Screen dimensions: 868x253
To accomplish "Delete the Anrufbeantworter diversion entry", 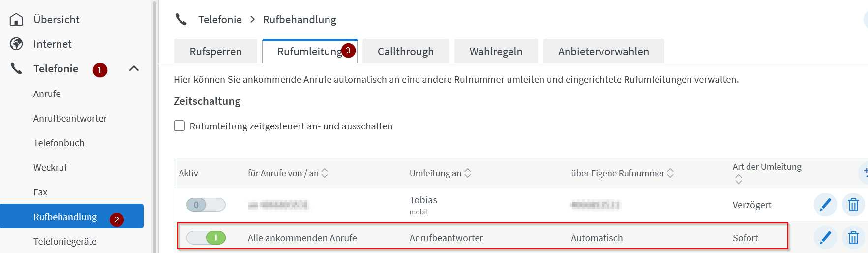I will 853,238.
